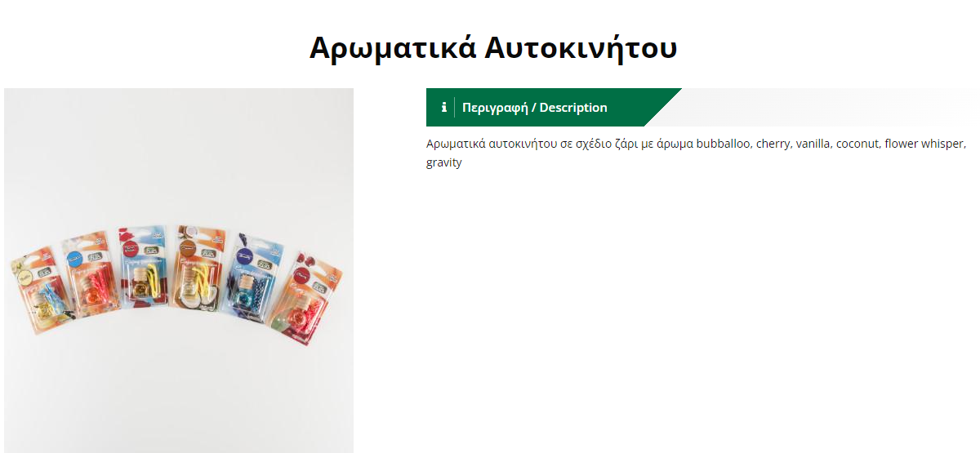Click the word cherry in the description
The width and height of the screenshot is (980, 453).
pos(772,144)
